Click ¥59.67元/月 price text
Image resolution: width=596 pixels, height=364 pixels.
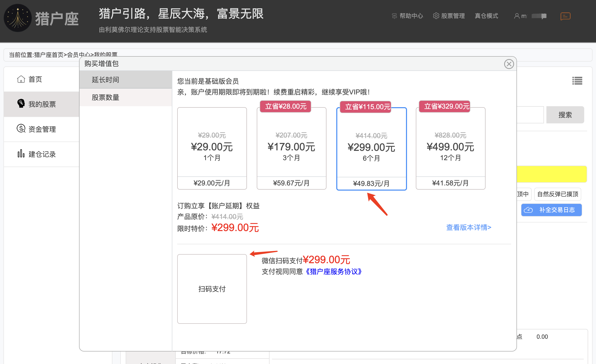tap(291, 183)
